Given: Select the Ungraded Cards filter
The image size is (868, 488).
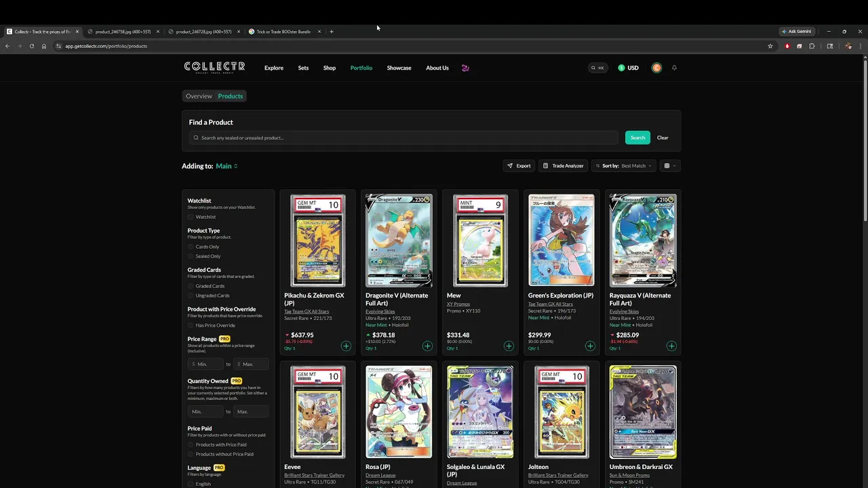Looking at the screenshot, I should pos(191,296).
